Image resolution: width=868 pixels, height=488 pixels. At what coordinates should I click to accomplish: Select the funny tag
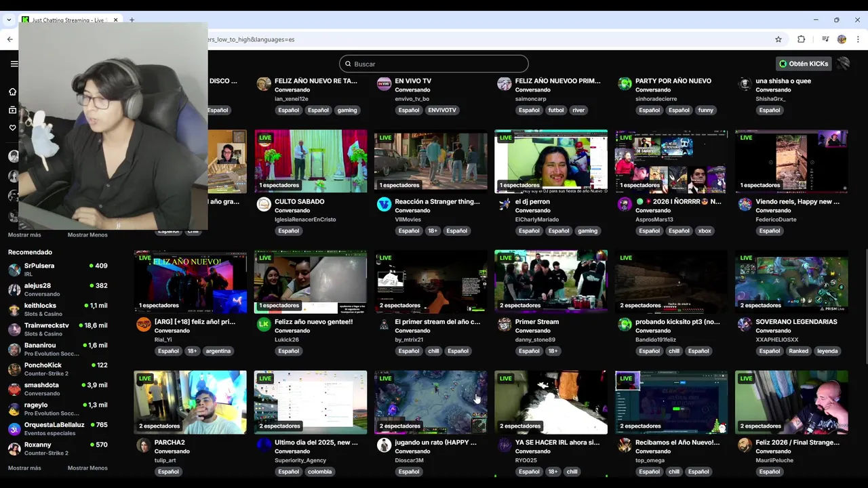[705, 110]
